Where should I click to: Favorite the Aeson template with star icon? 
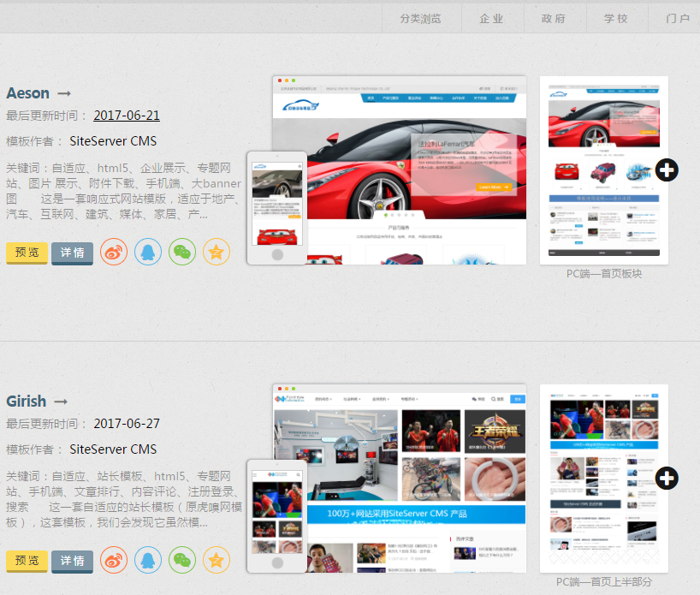coord(217,252)
